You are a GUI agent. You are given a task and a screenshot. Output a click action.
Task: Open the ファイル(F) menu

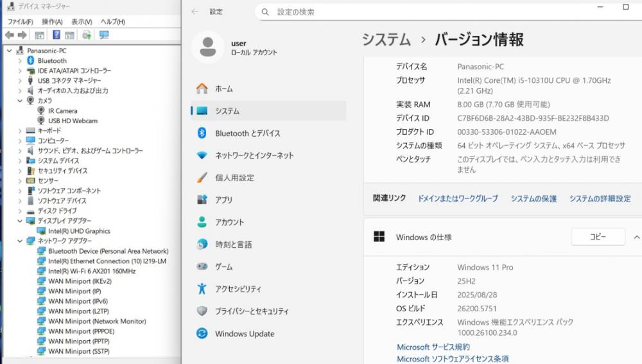click(20, 22)
